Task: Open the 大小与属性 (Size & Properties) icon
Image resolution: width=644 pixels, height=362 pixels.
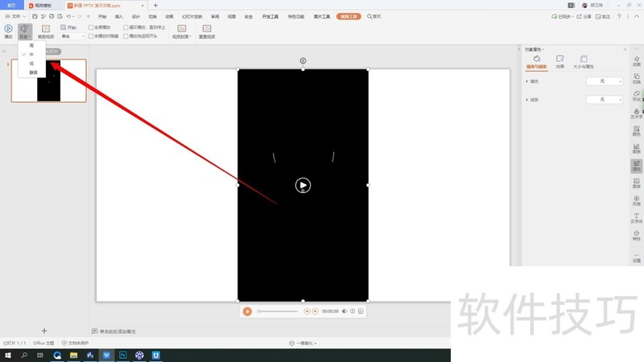Action: point(584,61)
